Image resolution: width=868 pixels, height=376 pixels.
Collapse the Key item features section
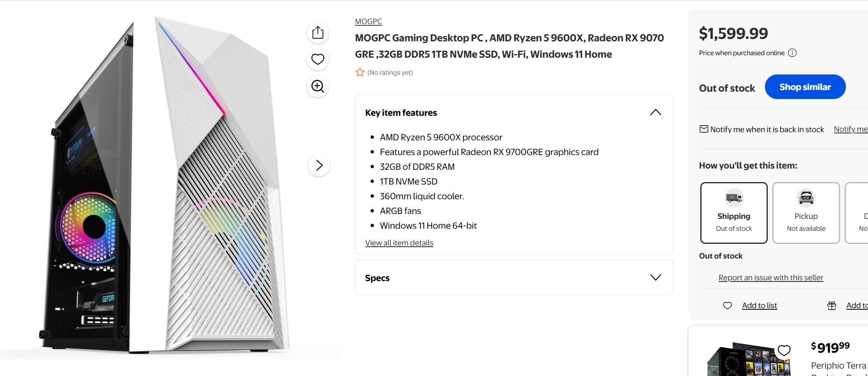point(655,113)
